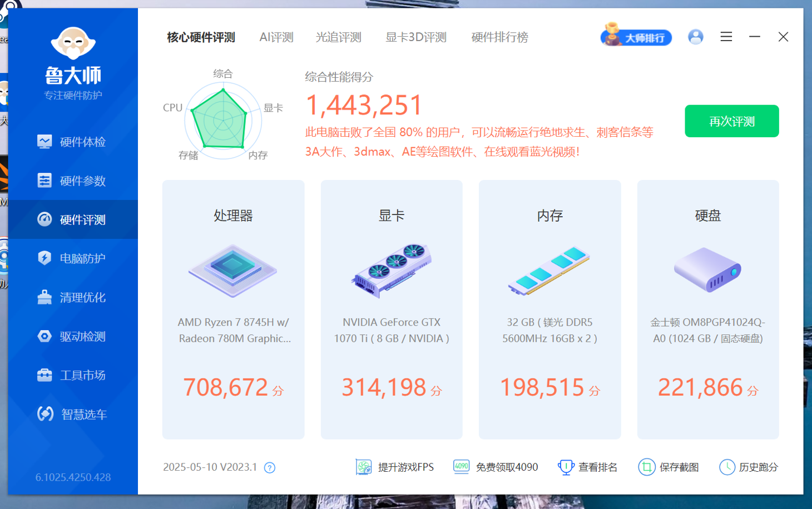Click graphics score 314,198
The width and height of the screenshot is (812, 509).
click(x=384, y=387)
